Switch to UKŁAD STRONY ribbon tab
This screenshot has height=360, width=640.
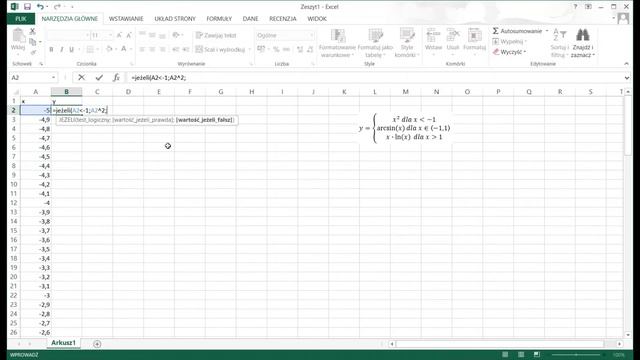pos(175,19)
